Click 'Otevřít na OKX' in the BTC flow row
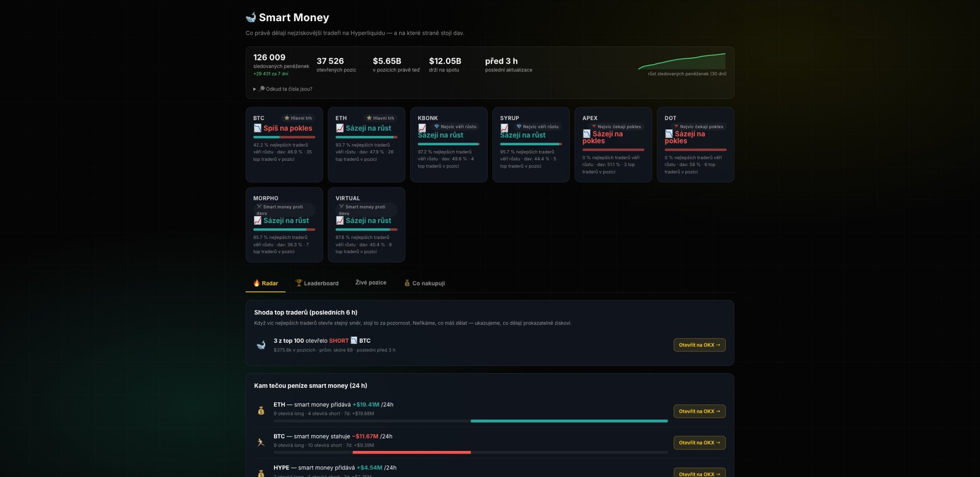This screenshot has width=980, height=477. [x=699, y=443]
